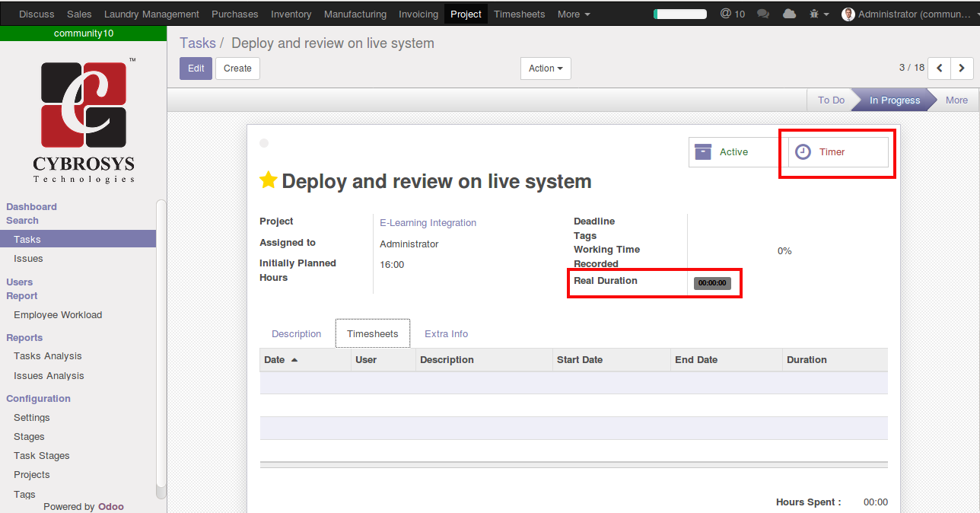Click the Cybrosys company logo
The image size is (980, 513).
(84, 120)
